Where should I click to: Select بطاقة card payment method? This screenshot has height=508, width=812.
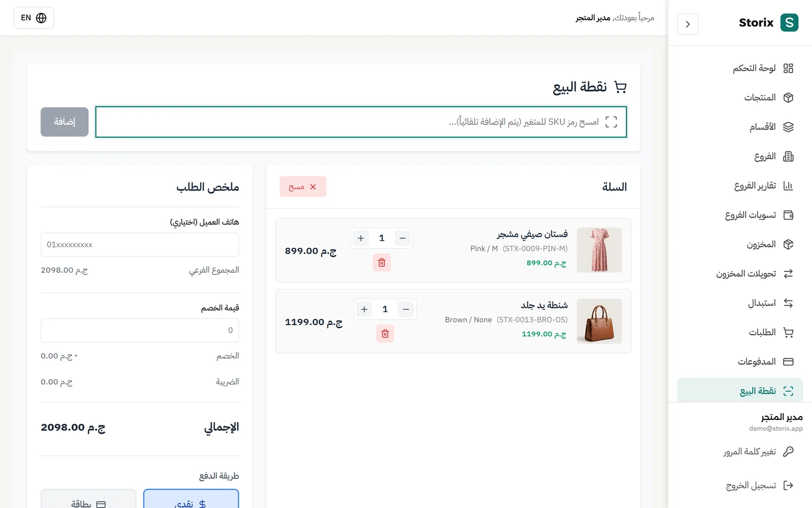(88, 499)
